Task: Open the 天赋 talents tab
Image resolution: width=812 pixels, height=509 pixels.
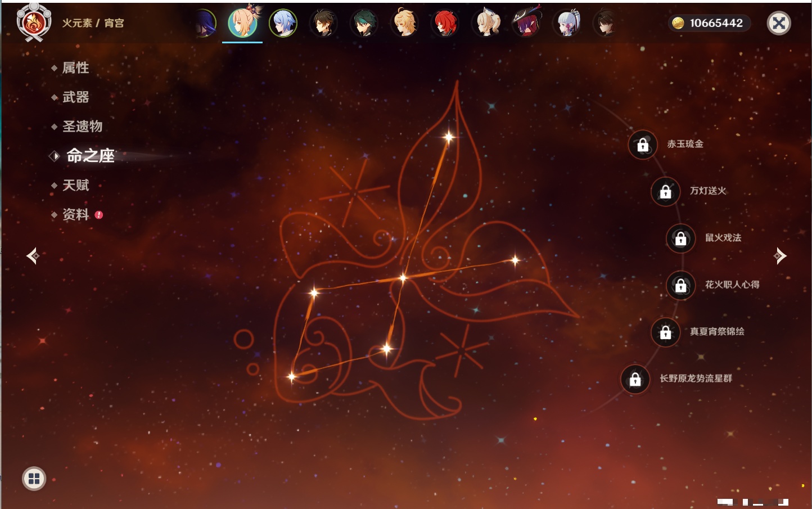Action: pyautogui.click(x=75, y=185)
